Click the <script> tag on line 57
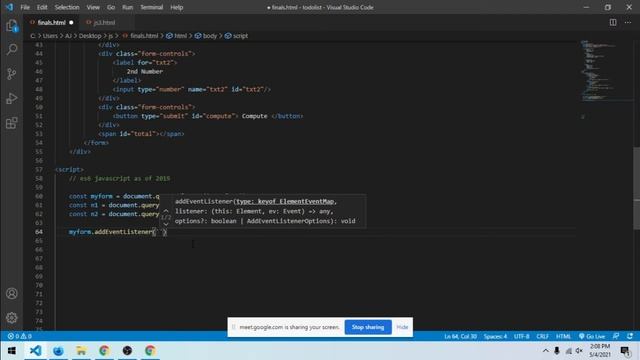 coord(69,169)
